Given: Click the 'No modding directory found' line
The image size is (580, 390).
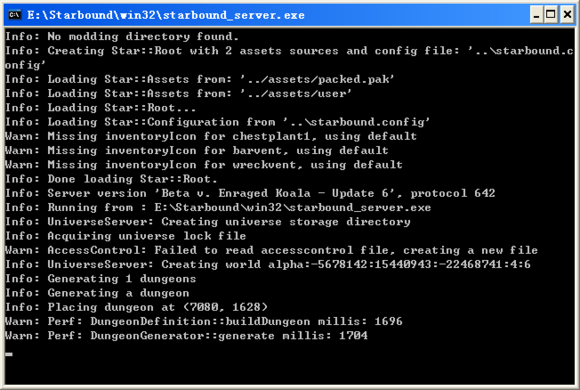Looking at the screenshot, I should point(122,37).
